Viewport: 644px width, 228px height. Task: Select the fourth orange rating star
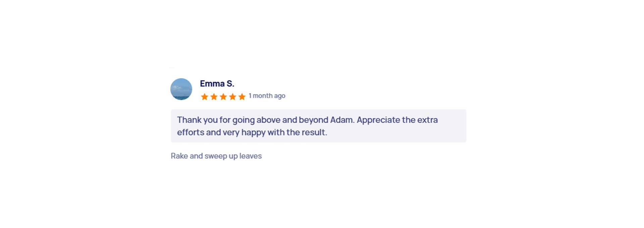point(232,97)
